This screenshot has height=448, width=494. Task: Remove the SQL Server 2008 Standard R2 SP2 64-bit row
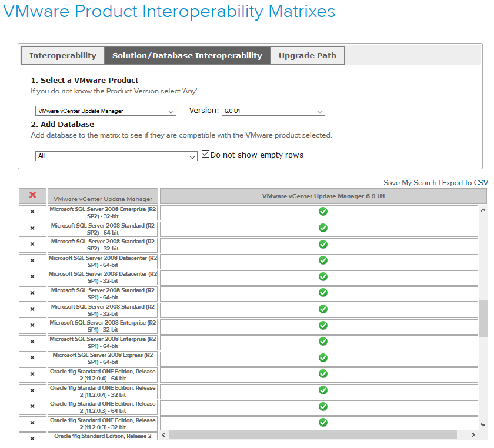32,229
